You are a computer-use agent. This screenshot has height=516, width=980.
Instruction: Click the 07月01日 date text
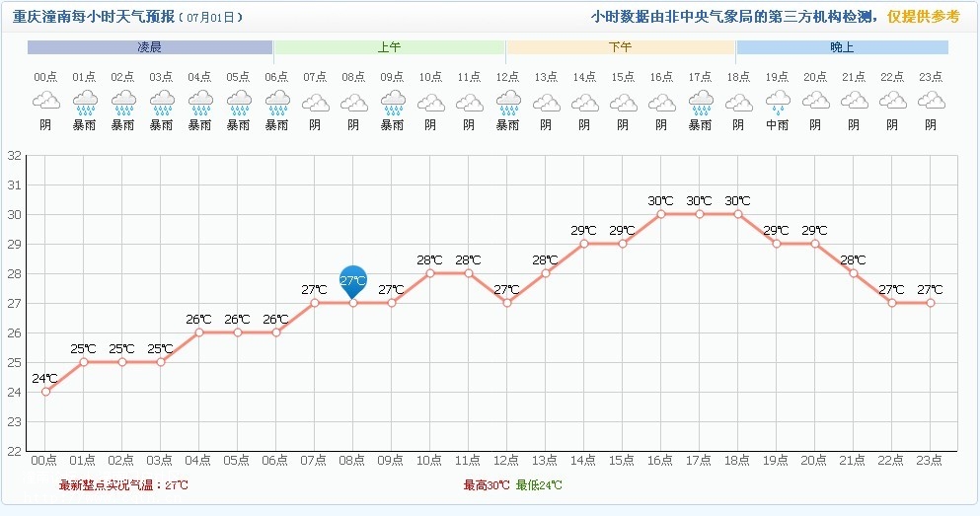[x=210, y=18]
